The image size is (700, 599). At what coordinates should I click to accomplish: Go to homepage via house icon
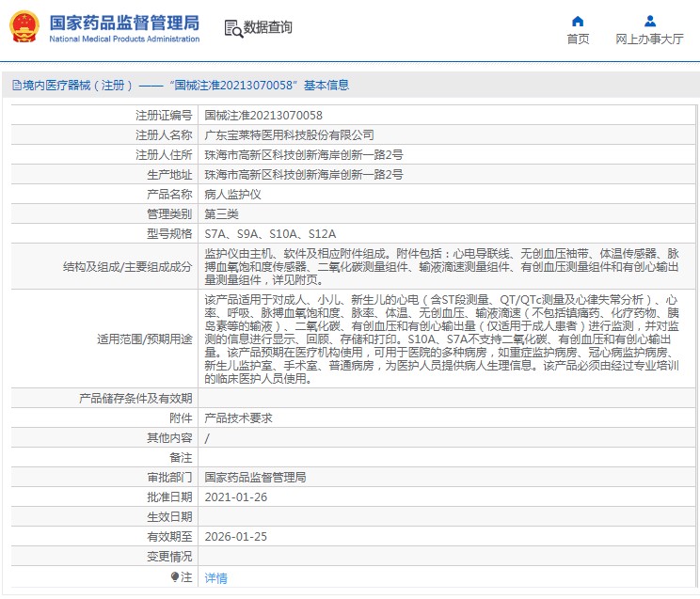pyautogui.click(x=578, y=21)
